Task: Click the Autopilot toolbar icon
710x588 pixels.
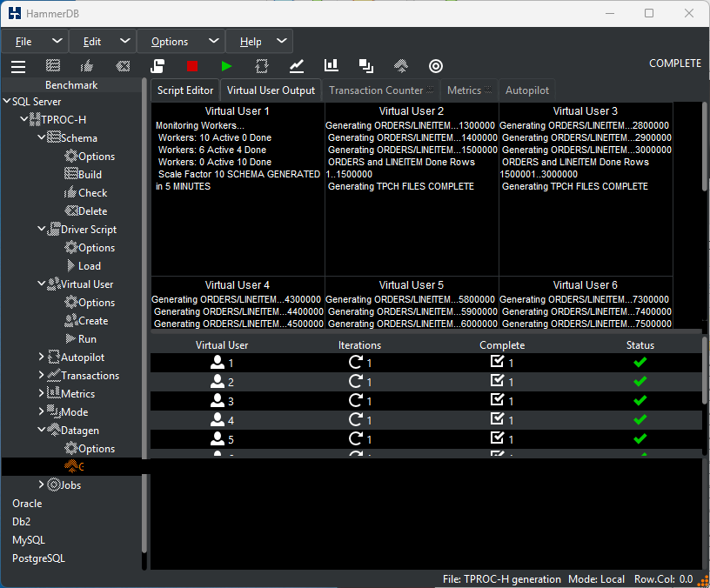Action: [262, 66]
